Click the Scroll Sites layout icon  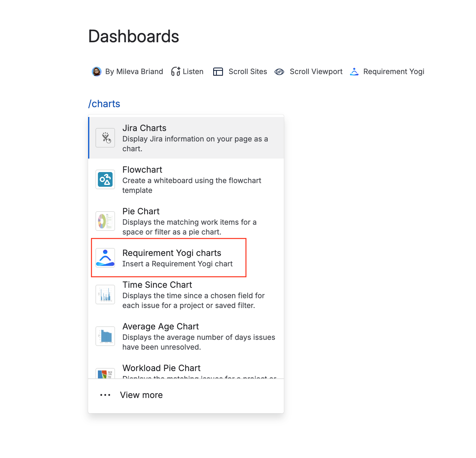(x=218, y=72)
